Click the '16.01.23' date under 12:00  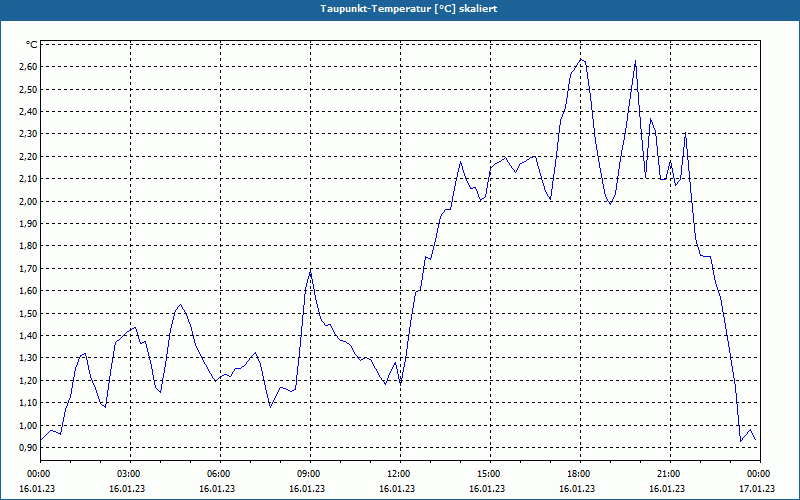click(x=397, y=488)
